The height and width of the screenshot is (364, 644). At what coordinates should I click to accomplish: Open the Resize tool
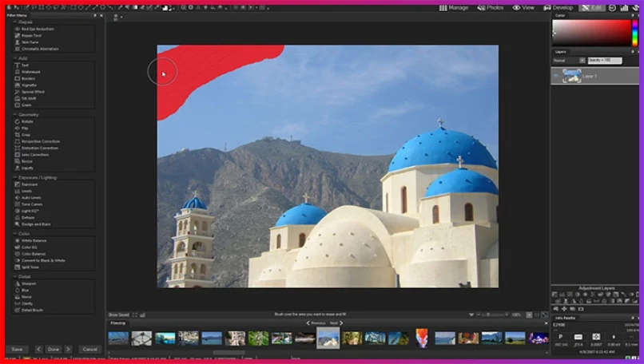(x=24, y=161)
